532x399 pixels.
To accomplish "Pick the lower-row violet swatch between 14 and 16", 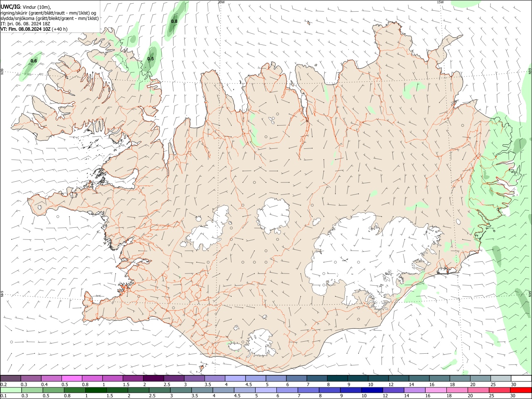I will (x=415, y=390).
